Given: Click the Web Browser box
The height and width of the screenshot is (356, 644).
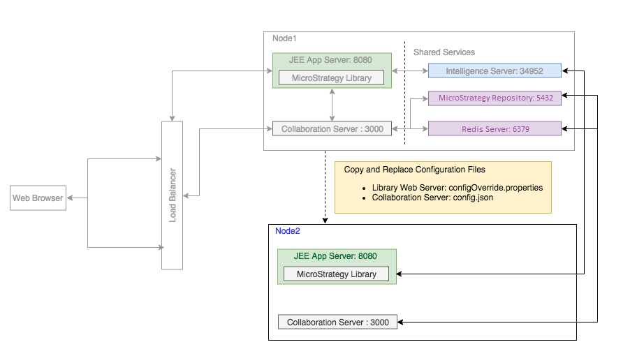Looking at the screenshot, I should [x=38, y=198].
